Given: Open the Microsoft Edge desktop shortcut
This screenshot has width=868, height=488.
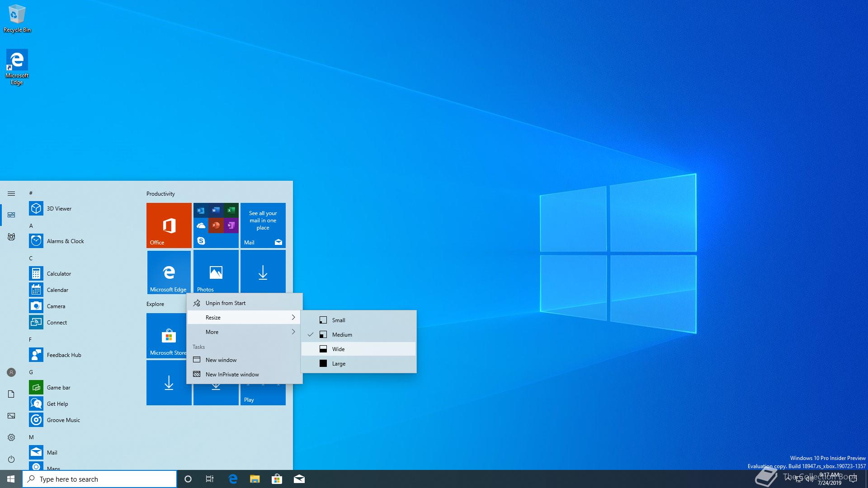Looking at the screenshot, I should point(17,67).
